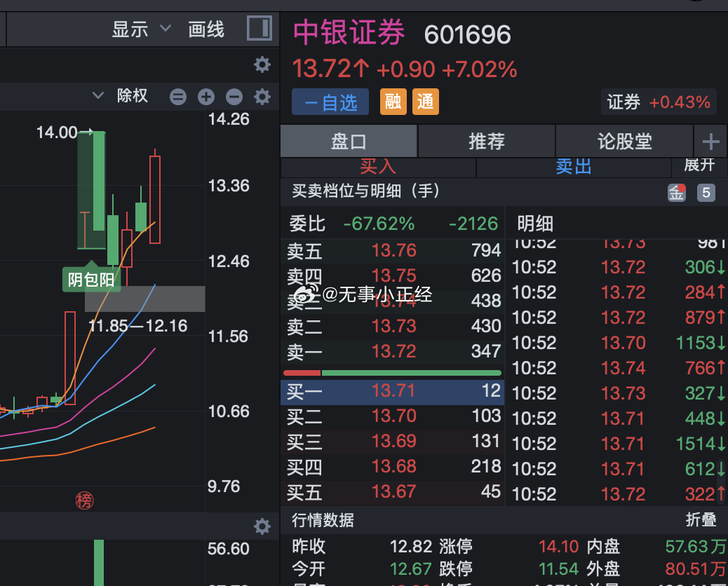728x586 pixels.
Task: Switch to the 论股堂 tab
Action: (624, 141)
